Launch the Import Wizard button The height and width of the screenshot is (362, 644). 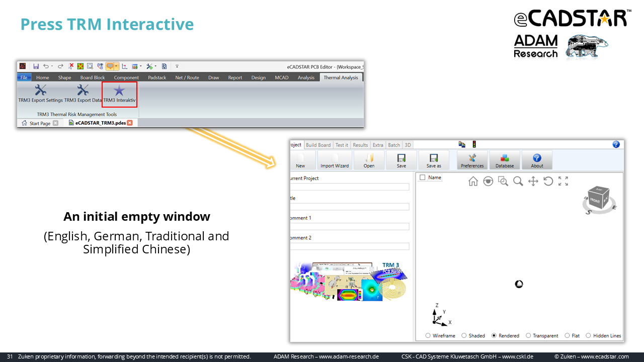pyautogui.click(x=335, y=160)
